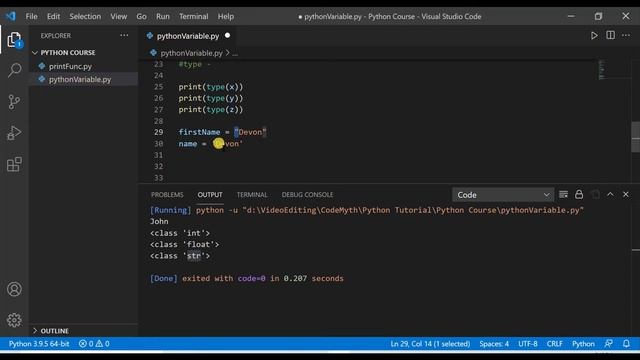
Task: Switch to the DEBUG CONSOLE tab
Action: click(307, 195)
